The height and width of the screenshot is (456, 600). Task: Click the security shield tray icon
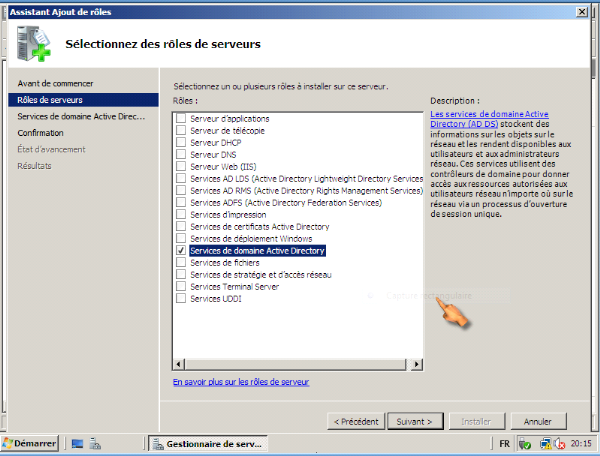[525, 444]
